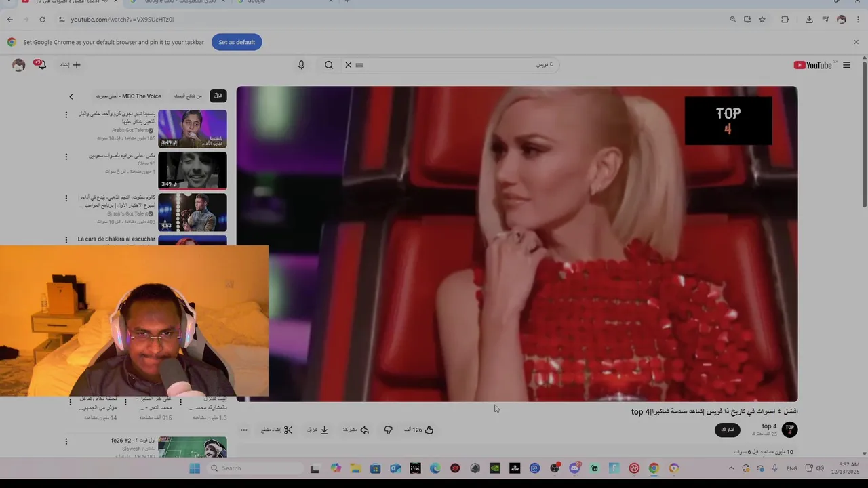Viewport: 868px width, 488px height.
Task: Go to the YouTube home logo
Action: [812, 65]
